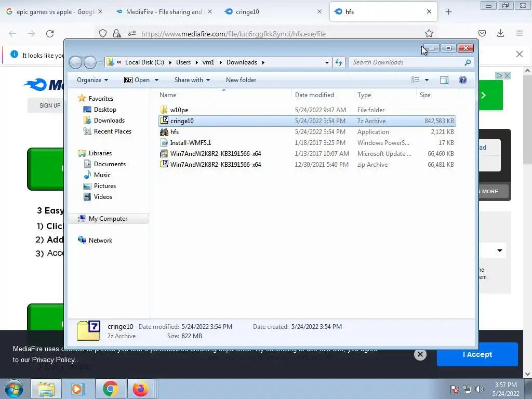Select the hfs application icon
Viewport: 532px width, 399px height.
(x=164, y=131)
